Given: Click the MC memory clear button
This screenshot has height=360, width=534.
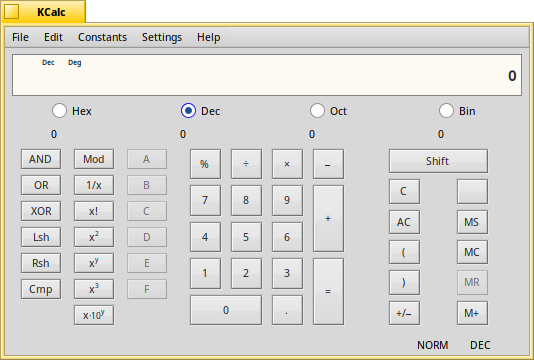Looking at the screenshot, I should (472, 252).
